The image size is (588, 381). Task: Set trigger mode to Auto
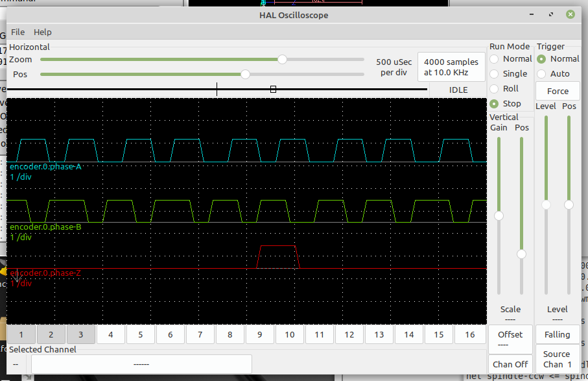click(542, 74)
